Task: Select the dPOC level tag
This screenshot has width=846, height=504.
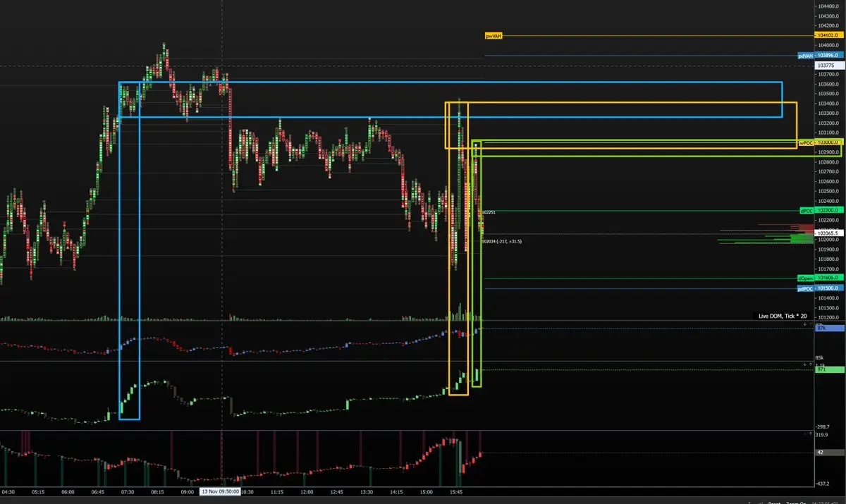Action: click(x=807, y=211)
